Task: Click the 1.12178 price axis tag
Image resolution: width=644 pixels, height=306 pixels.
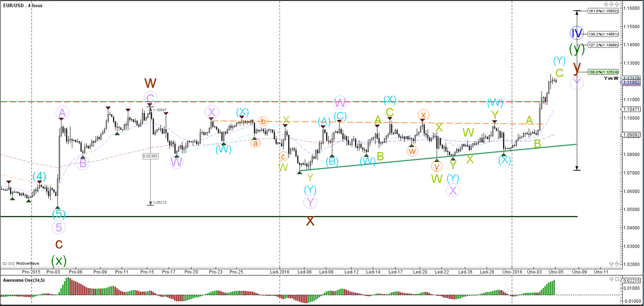Action: point(632,78)
